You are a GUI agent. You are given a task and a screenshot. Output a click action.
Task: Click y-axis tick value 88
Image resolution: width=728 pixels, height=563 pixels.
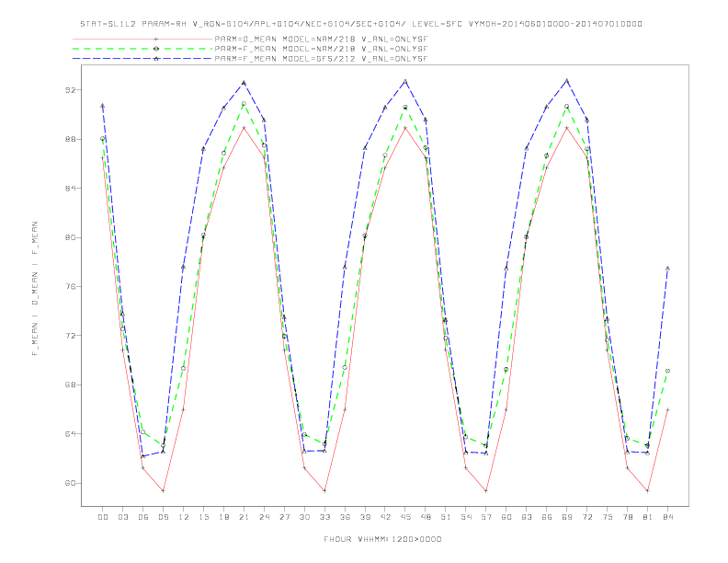(70, 139)
